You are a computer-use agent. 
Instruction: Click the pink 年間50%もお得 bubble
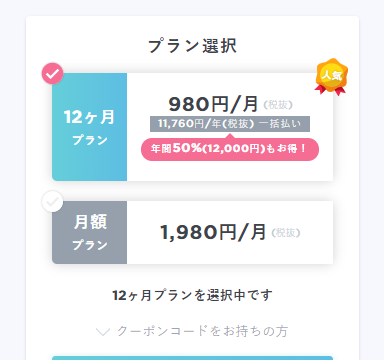[230, 149]
